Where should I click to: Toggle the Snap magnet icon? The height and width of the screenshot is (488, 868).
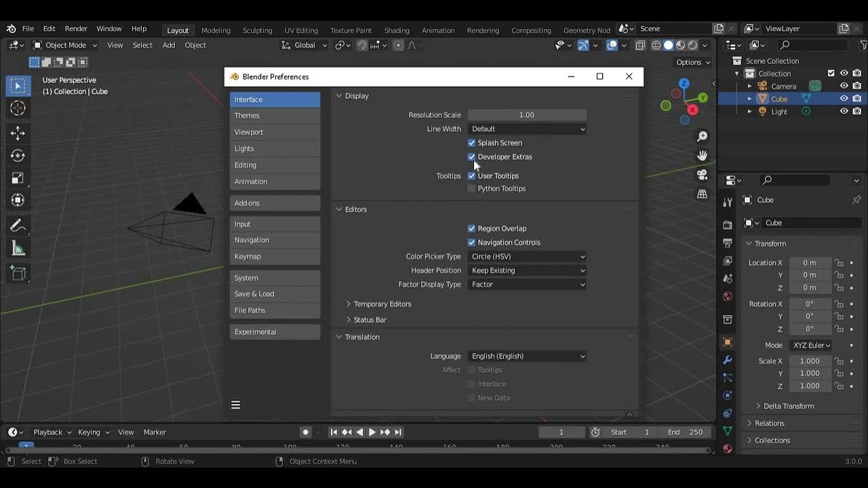coord(362,45)
